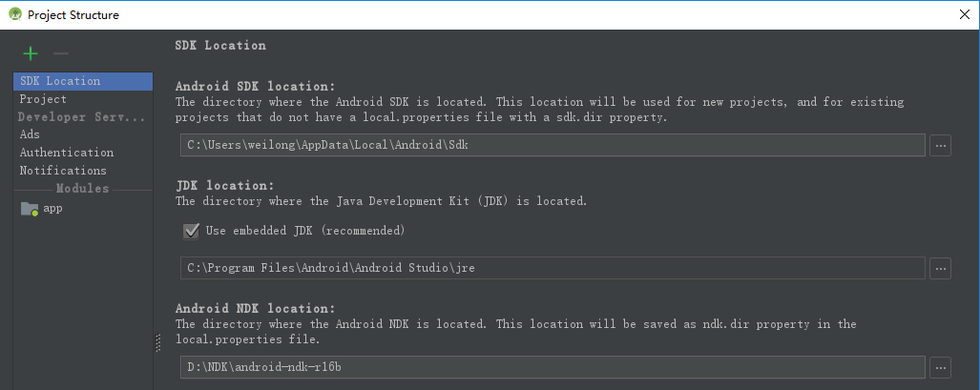This screenshot has width=980, height=390.
Task: Click the app module folder icon
Action: click(x=30, y=209)
